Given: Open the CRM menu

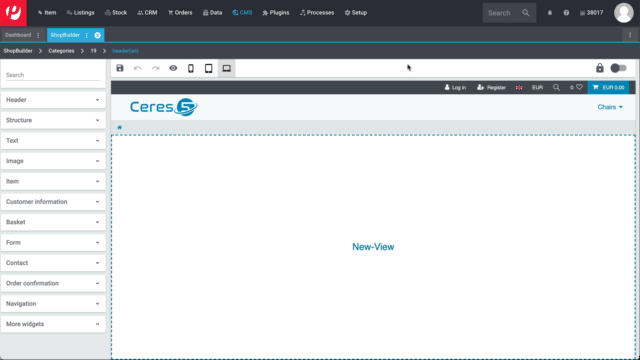Looking at the screenshot, I should 147,13.
